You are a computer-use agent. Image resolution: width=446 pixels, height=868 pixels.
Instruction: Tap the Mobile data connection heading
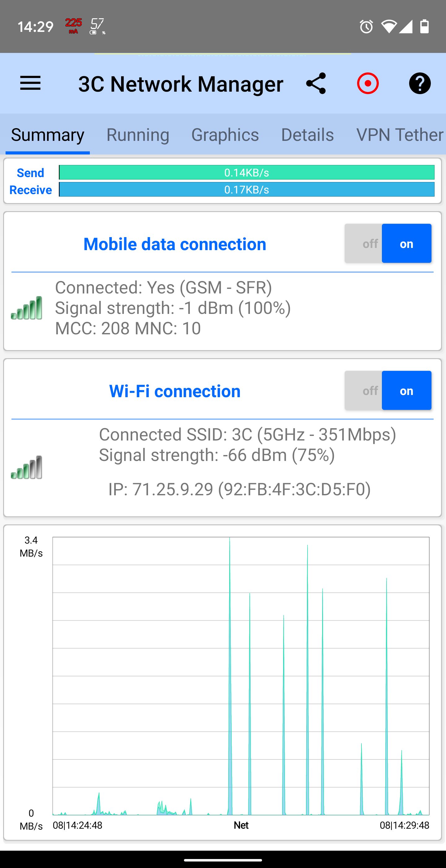click(175, 244)
